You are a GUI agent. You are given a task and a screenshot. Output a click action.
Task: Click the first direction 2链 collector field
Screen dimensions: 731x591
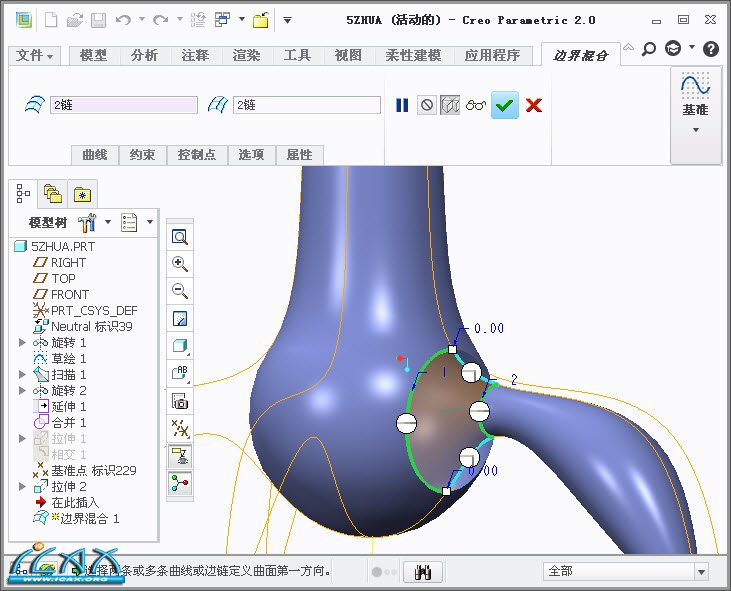click(x=124, y=105)
